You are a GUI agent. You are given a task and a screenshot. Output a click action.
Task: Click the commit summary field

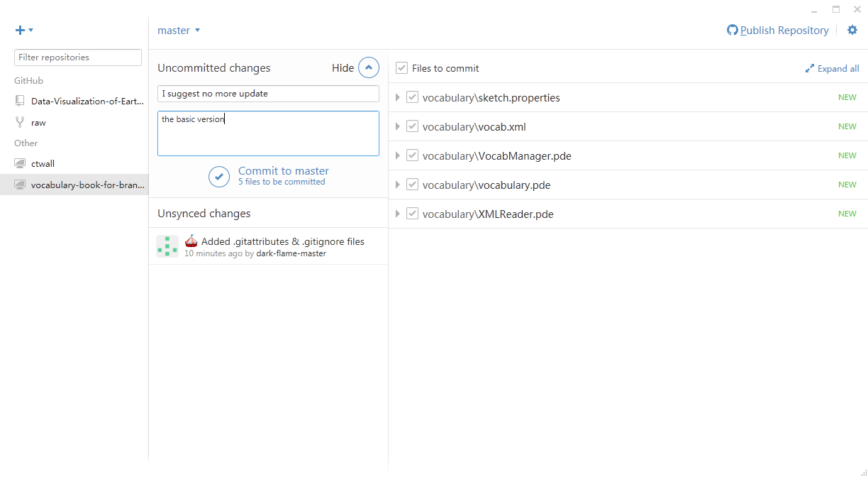pyautogui.click(x=268, y=94)
